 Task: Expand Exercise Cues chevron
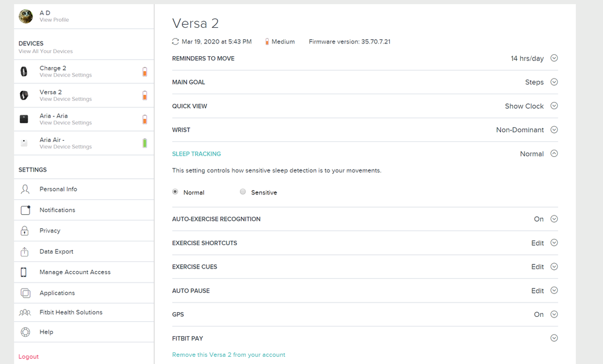click(x=554, y=266)
